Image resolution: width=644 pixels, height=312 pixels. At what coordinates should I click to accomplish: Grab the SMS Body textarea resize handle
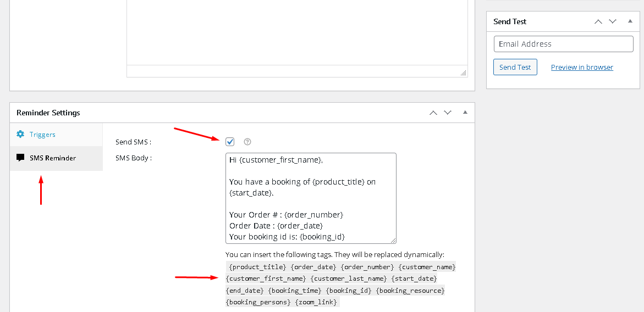(x=393, y=241)
